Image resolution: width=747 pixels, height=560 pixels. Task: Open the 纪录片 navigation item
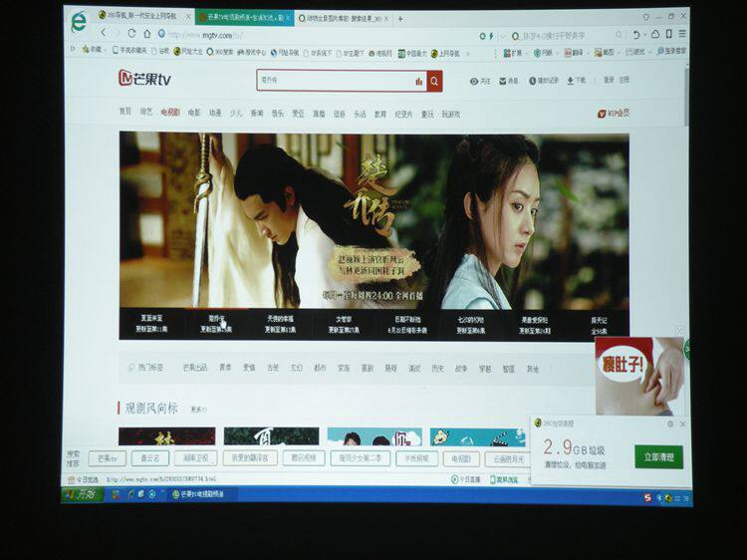click(403, 115)
